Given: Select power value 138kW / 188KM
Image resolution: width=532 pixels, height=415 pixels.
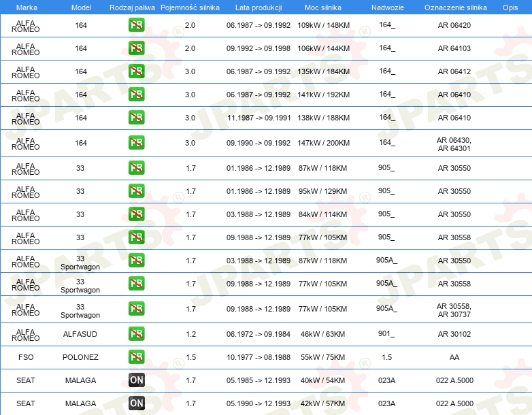Looking at the screenshot, I should pyautogui.click(x=323, y=118).
